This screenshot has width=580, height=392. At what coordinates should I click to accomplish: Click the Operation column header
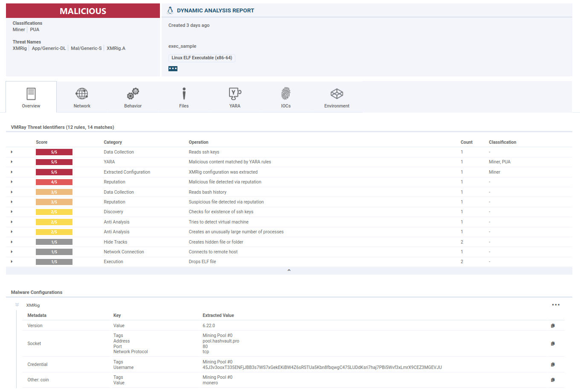pyautogui.click(x=199, y=142)
